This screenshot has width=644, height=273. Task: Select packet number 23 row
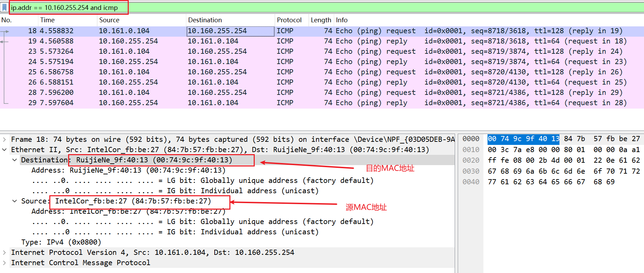[322, 52]
